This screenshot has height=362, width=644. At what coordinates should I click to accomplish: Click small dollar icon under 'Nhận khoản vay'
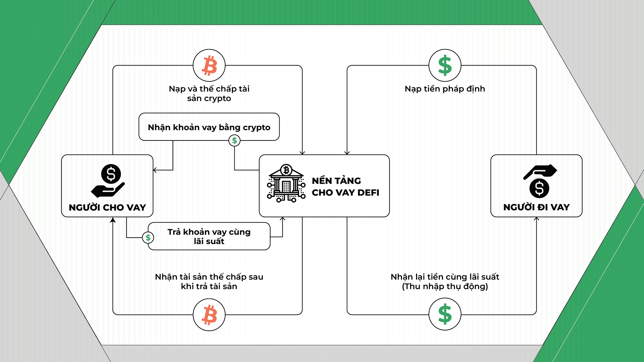tap(234, 140)
